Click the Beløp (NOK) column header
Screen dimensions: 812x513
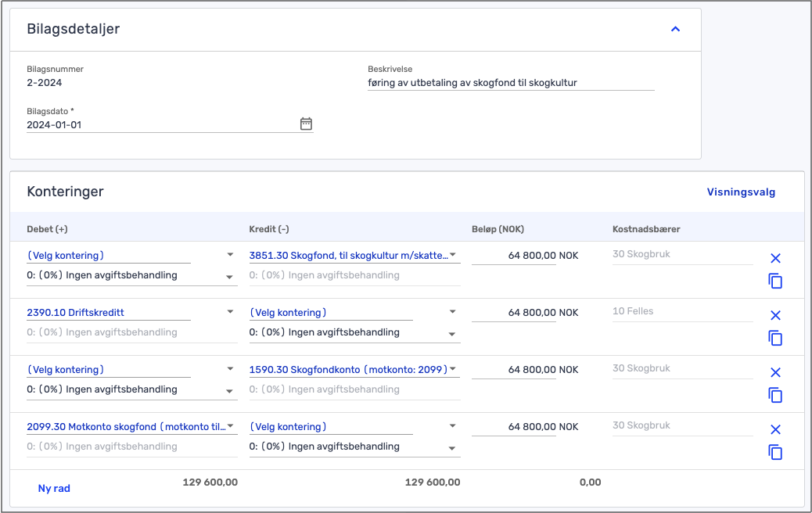pos(498,229)
